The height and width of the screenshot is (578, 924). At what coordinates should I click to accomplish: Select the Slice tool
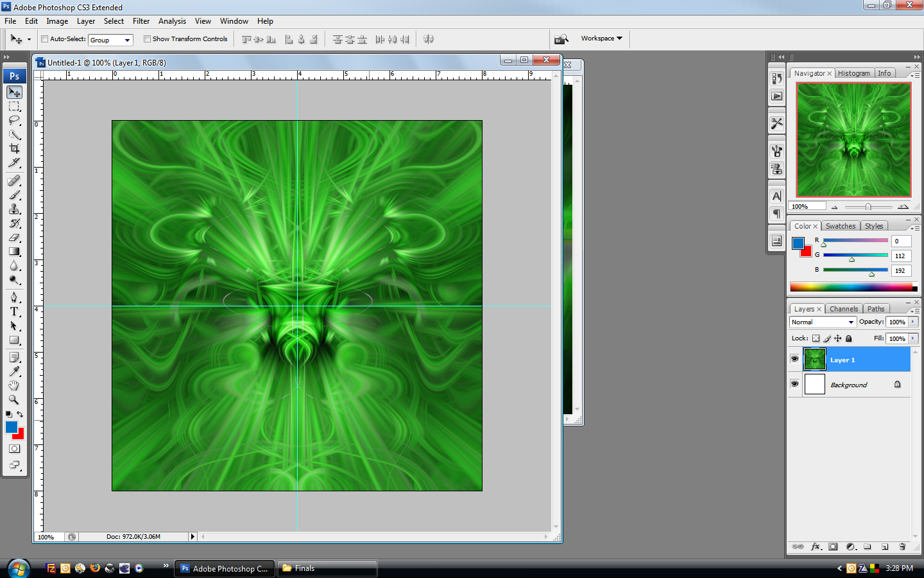tap(14, 163)
